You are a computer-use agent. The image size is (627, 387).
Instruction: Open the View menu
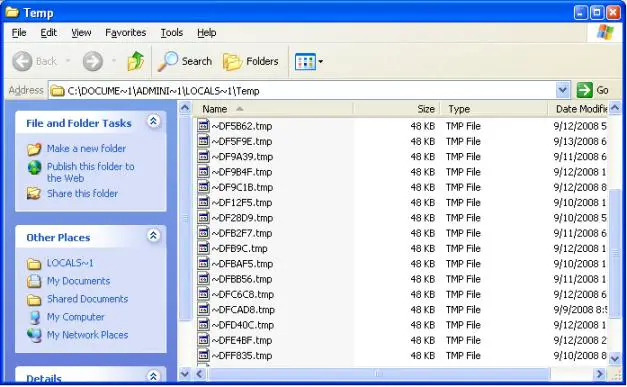point(81,33)
